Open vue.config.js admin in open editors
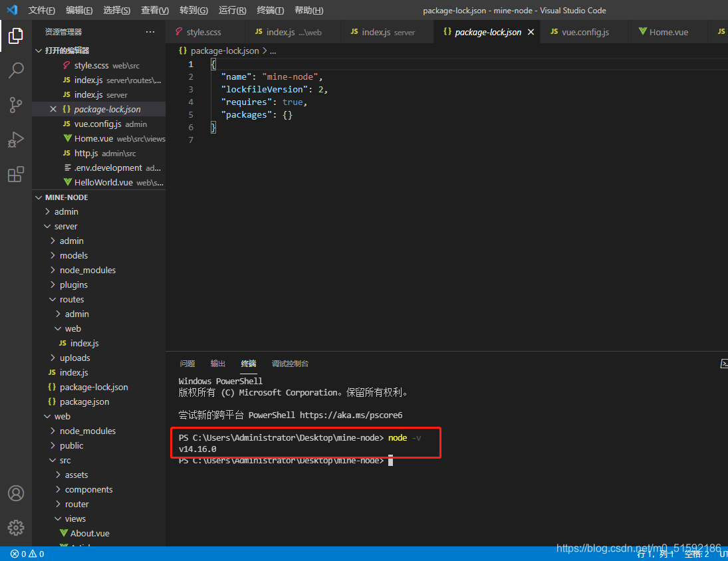728x561 pixels. [x=99, y=124]
